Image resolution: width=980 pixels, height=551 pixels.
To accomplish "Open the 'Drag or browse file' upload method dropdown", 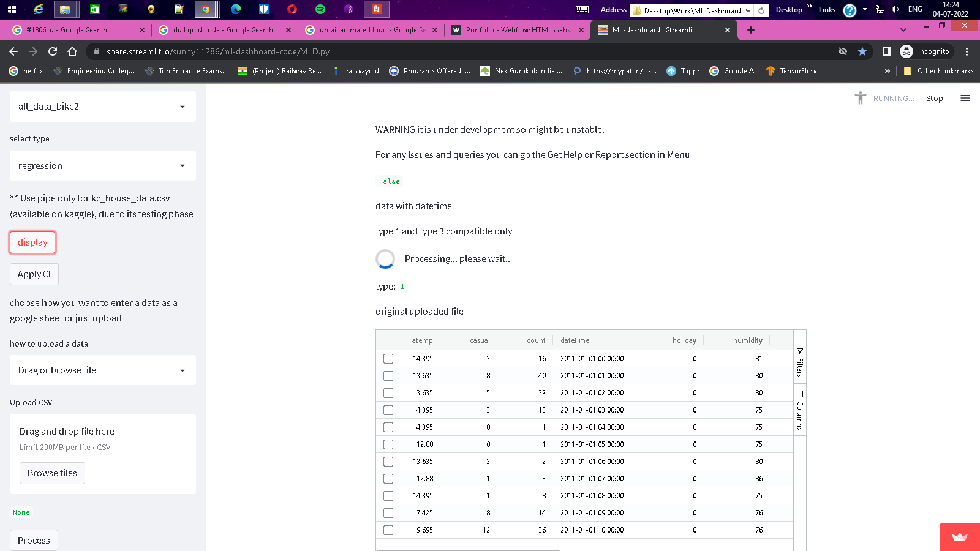I will [x=103, y=370].
